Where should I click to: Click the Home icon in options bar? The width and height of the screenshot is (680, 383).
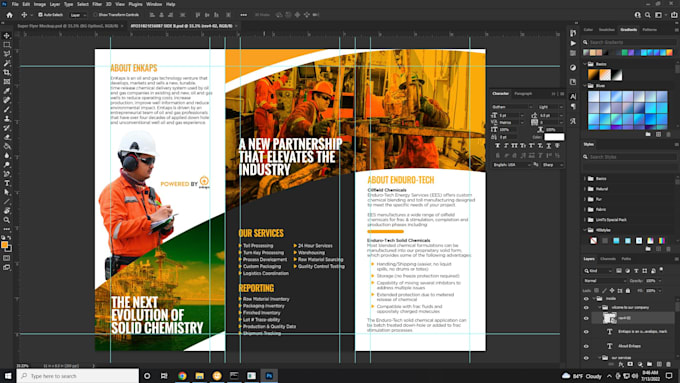click(x=9, y=15)
